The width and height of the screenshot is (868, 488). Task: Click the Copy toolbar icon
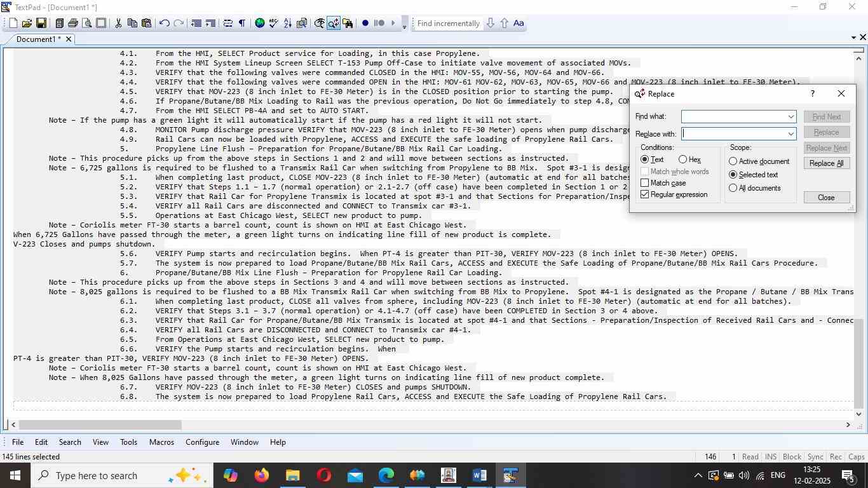[132, 24]
